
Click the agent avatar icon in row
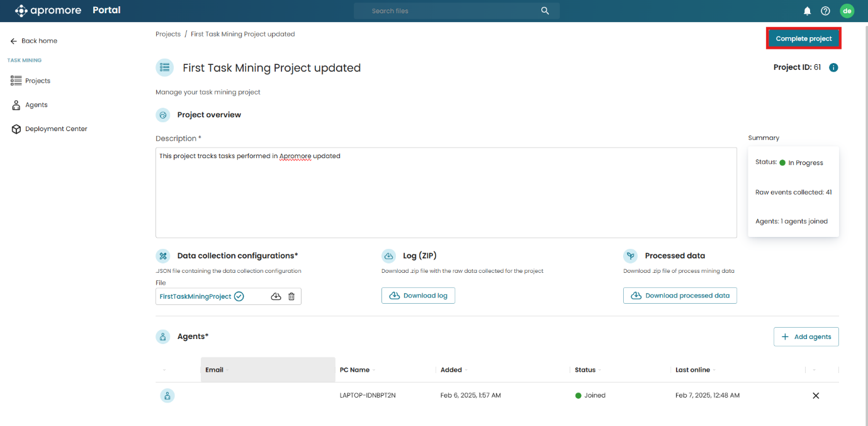[167, 396]
